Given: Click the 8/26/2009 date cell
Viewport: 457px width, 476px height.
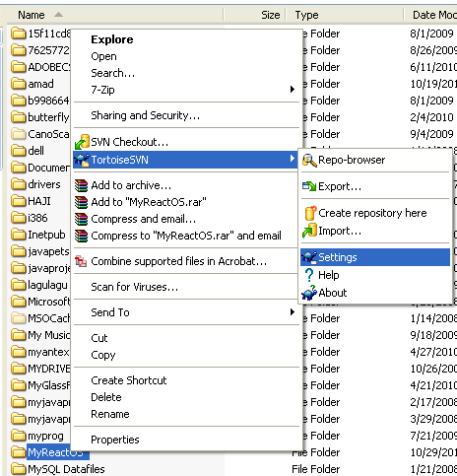Looking at the screenshot, I should click(433, 50).
